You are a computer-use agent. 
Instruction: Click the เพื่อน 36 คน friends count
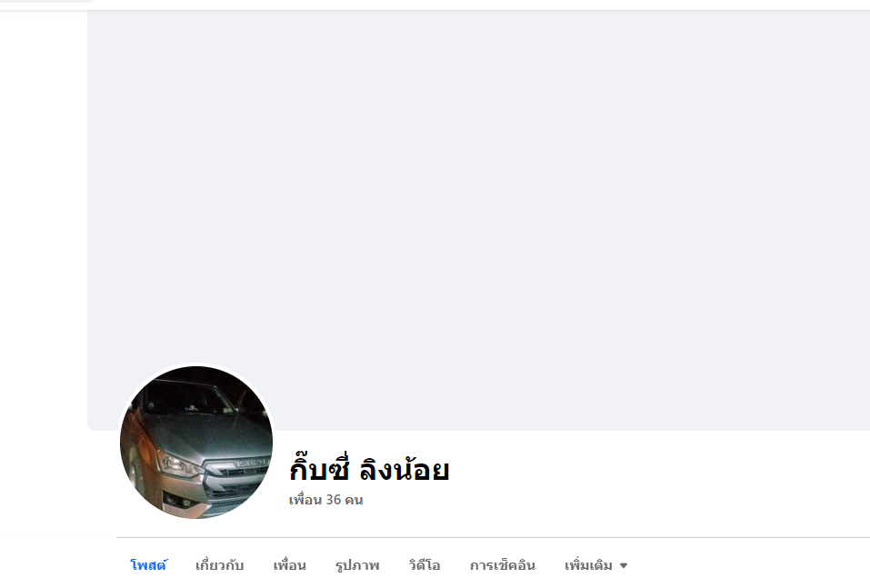click(x=325, y=500)
